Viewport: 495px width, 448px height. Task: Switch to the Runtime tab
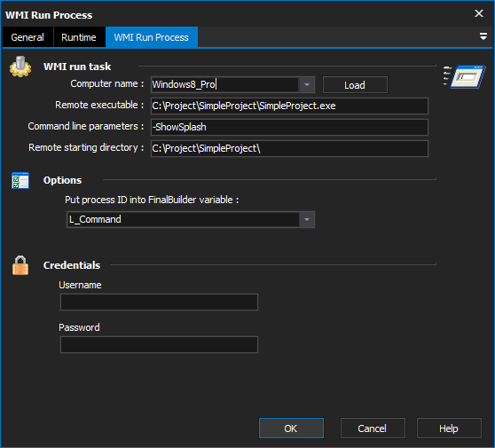79,37
